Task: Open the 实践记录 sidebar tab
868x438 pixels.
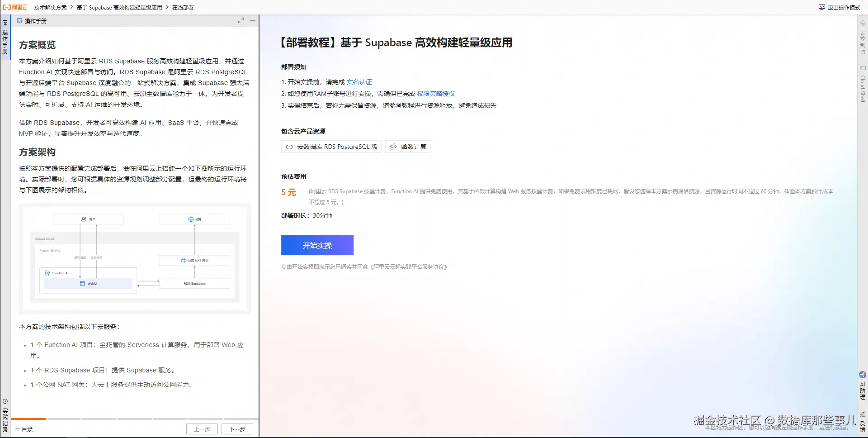Action: tap(5, 416)
